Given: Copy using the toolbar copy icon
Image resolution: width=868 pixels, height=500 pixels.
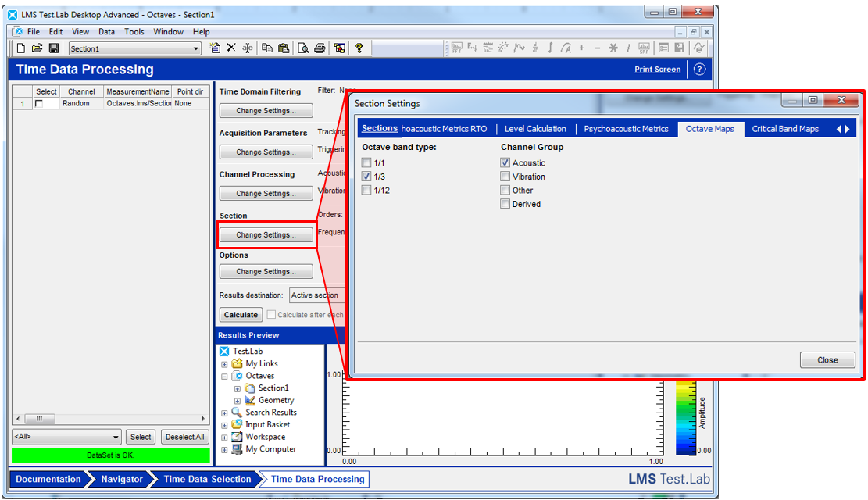Looking at the screenshot, I should 267,48.
